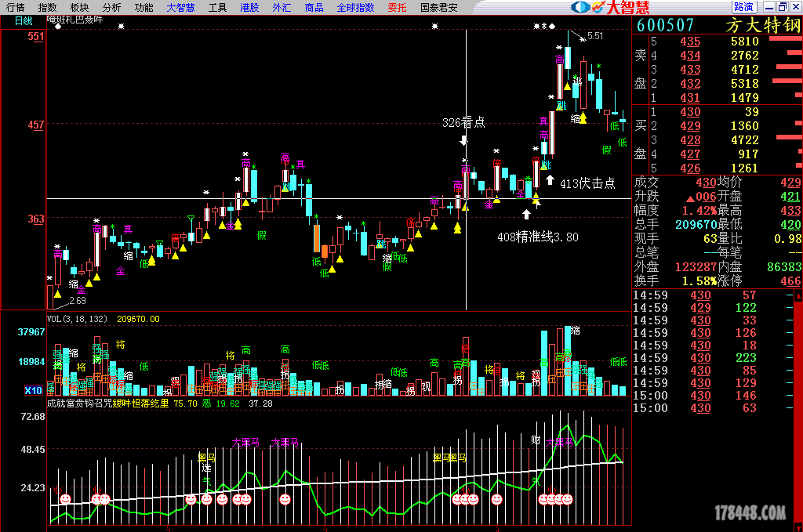Viewport: 803px width, 532px height.
Task: Open the 行情 menu
Action: 15,7
